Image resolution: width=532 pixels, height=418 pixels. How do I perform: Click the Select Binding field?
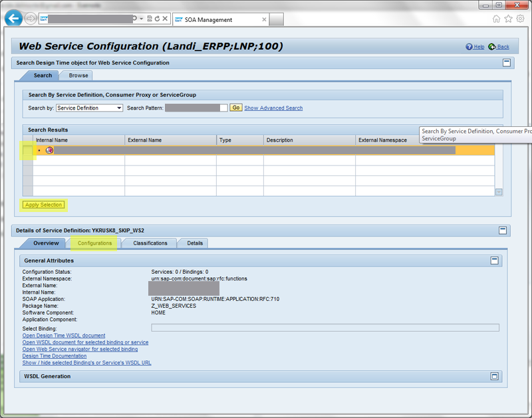[x=325, y=328]
